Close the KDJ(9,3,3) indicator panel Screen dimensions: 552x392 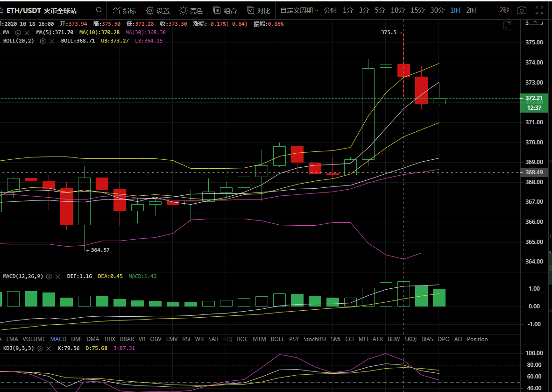pos(48,348)
